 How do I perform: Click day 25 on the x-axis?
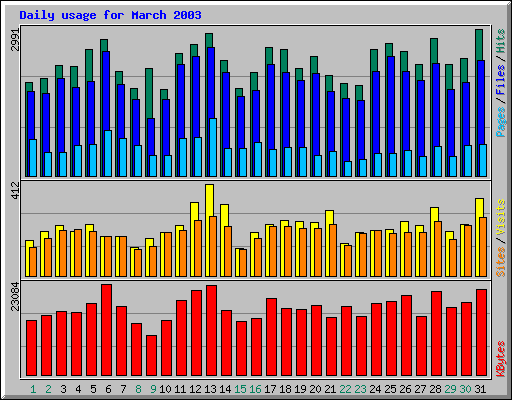(x=390, y=389)
